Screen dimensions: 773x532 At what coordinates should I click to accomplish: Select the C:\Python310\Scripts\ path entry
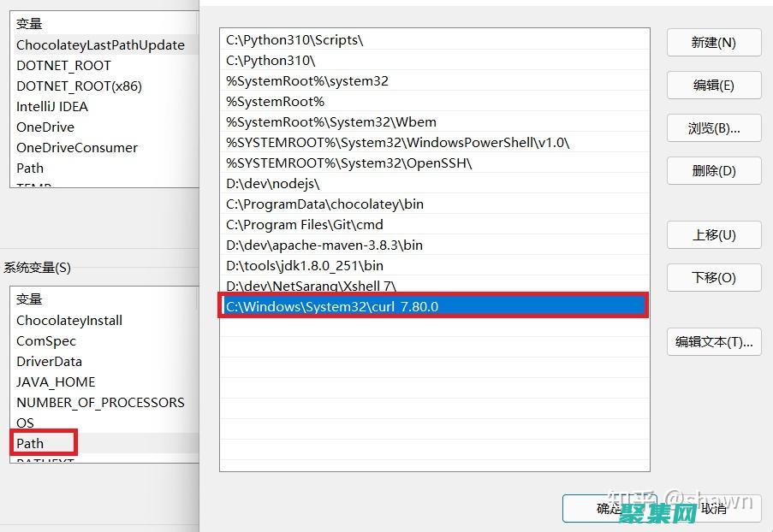coord(294,40)
